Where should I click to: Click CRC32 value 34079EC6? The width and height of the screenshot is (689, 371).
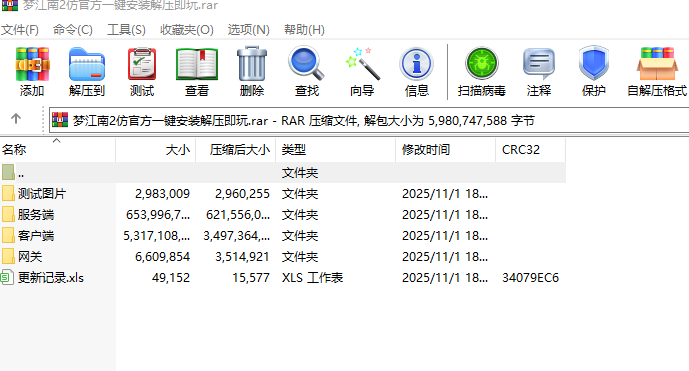tap(530, 278)
